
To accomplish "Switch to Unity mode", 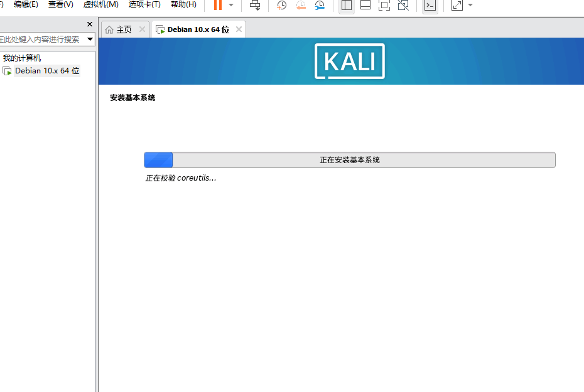I will pos(403,5).
